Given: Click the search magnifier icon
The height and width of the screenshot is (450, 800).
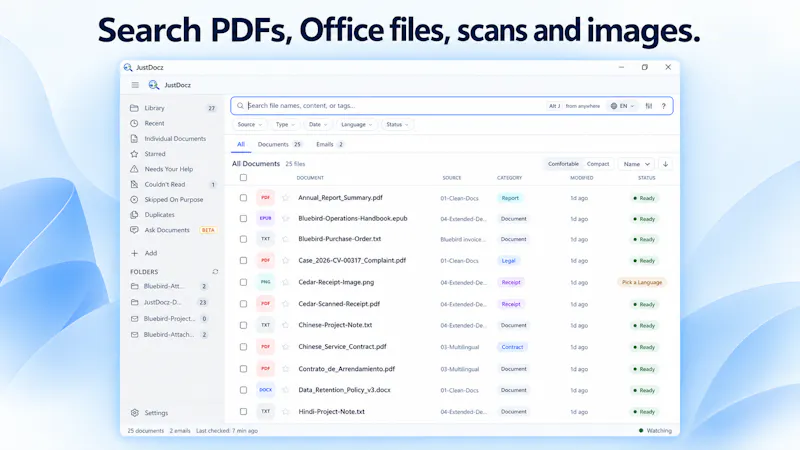Looking at the screenshot, I should 240,106.
